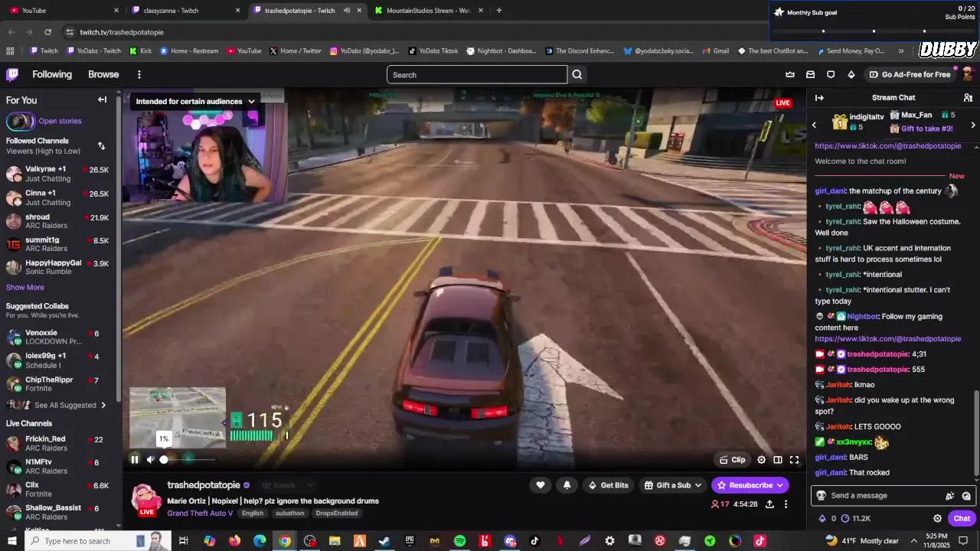
Task: Expand See All Suggested collabs
Action: point(70,406)
